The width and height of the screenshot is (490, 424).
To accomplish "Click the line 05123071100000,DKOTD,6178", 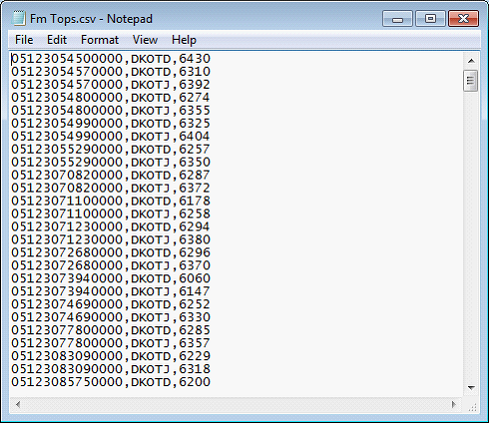I will (111, 201).
